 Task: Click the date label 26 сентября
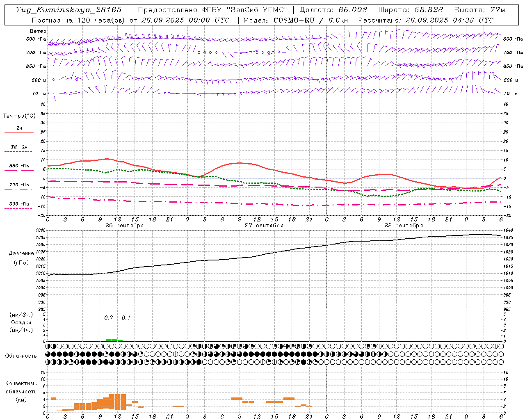tap(124, 226)
